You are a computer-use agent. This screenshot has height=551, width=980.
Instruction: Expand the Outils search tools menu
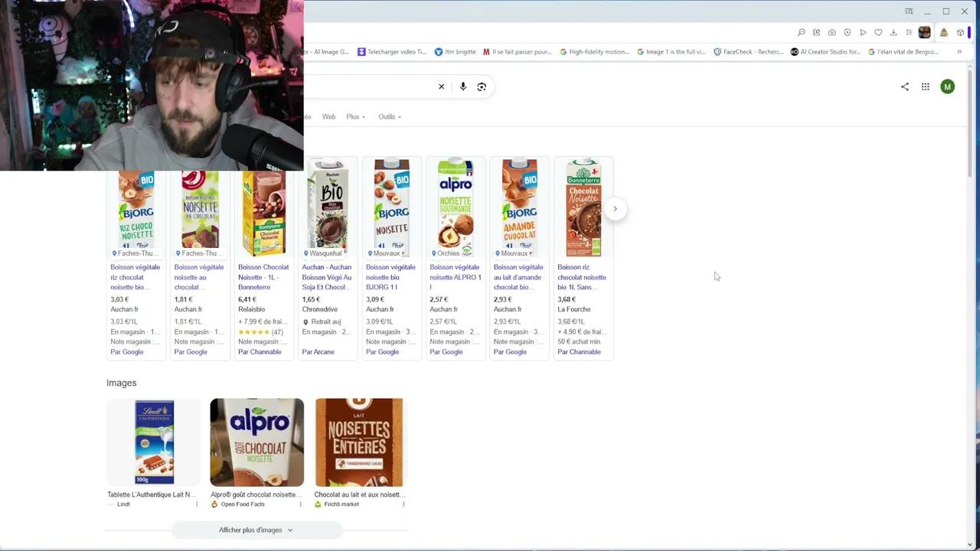pyautogui.click(x=390, y=117)
